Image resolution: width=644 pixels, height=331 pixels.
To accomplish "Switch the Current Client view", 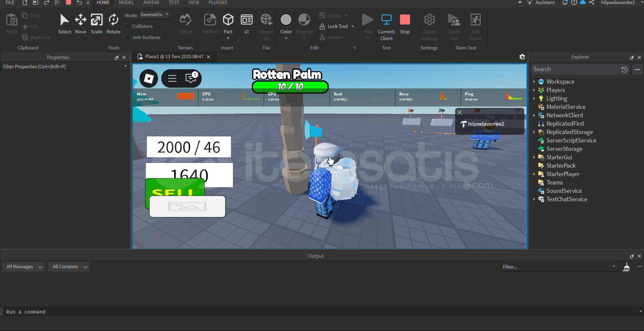I will click(x=387, y=27).
